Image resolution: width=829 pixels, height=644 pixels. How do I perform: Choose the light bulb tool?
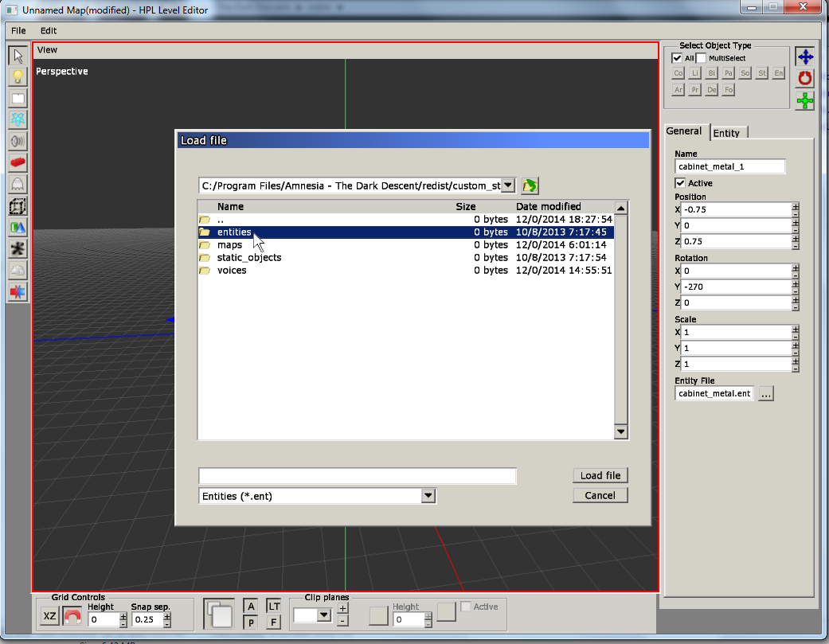coord(18,77)
